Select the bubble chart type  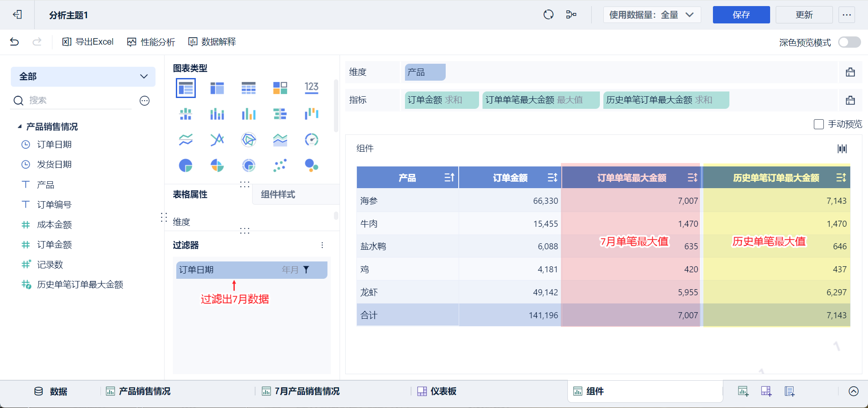coord(311,165)
